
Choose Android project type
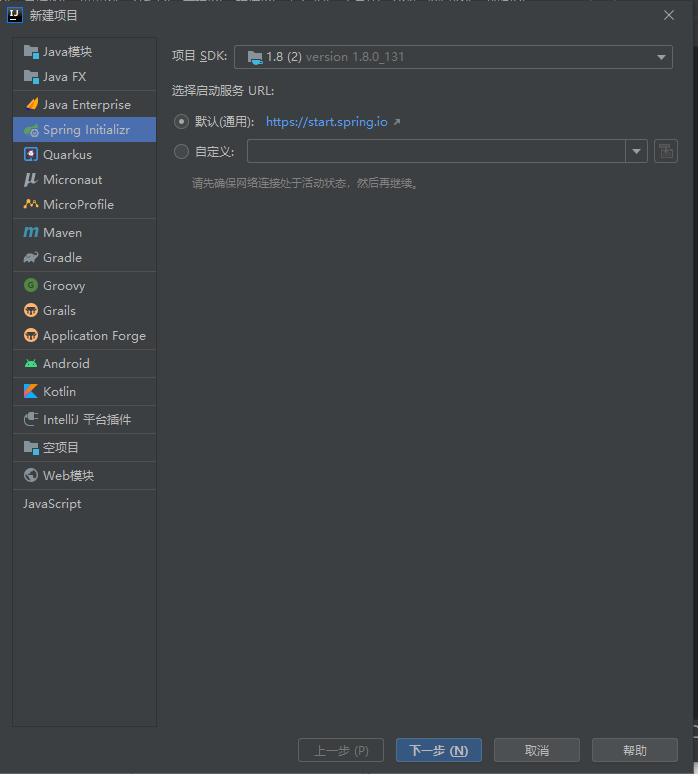coord(84,363)
